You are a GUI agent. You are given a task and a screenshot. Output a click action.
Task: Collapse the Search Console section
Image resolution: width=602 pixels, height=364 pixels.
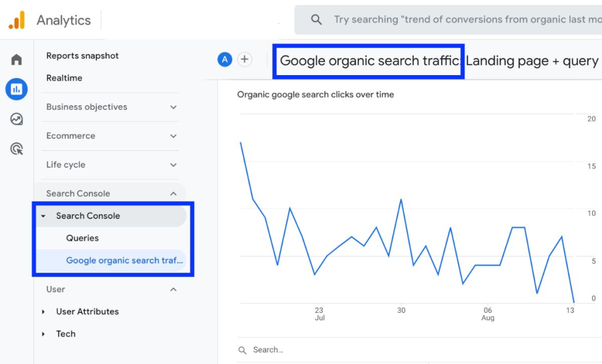(173, 193)
